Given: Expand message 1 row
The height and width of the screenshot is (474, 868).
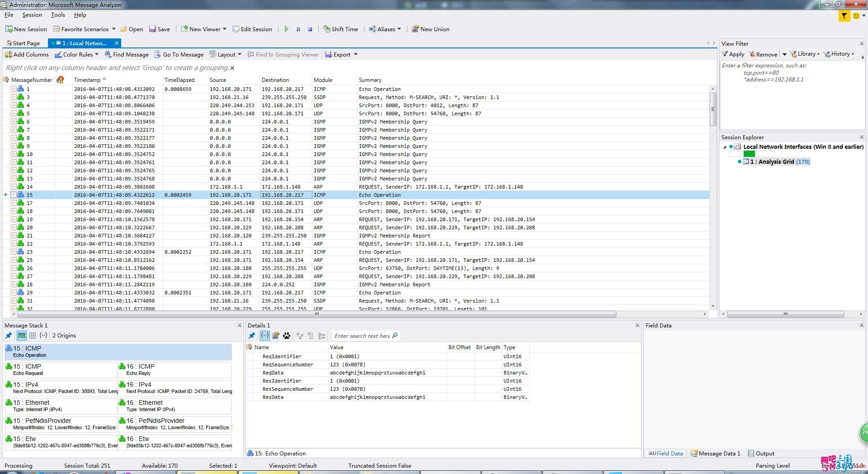Looking at the screenshot, I should point(14,89).
